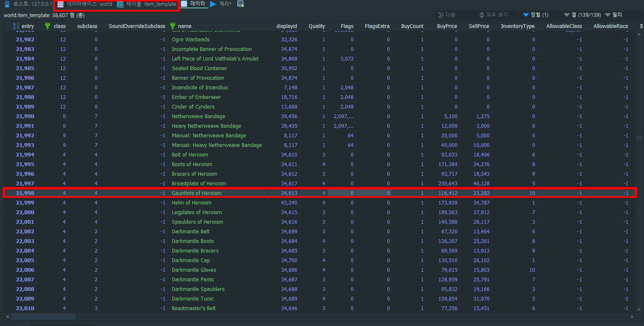
Task: Click BuyPrice value 116,412
Action: pyautogui.click(x=448, y=193)
